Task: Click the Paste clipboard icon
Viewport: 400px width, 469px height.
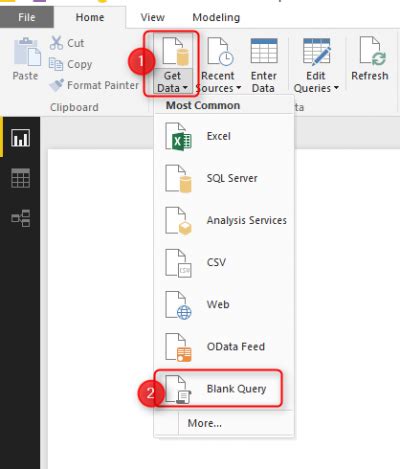Action: coord(27,52)
